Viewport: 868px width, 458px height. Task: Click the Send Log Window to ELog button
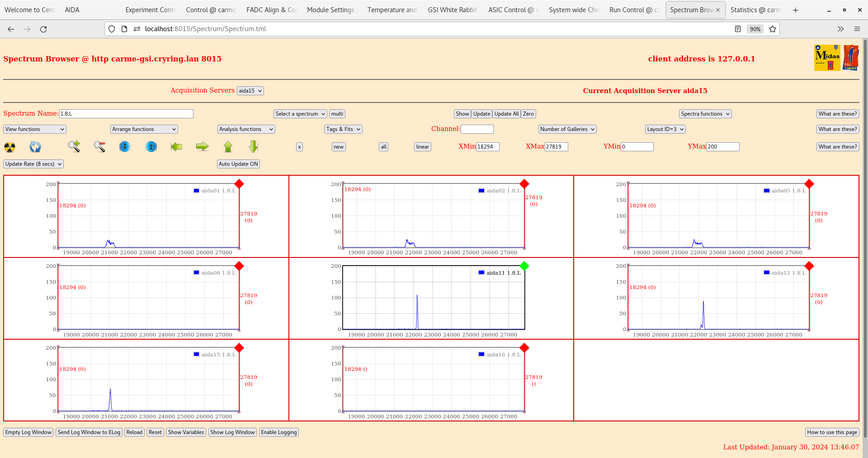[x=89, y=432]
